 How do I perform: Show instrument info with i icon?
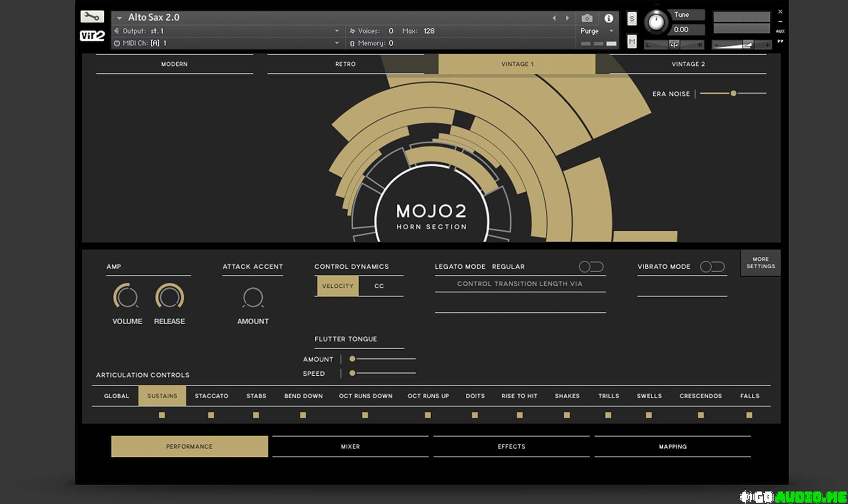tap(609, 18)
